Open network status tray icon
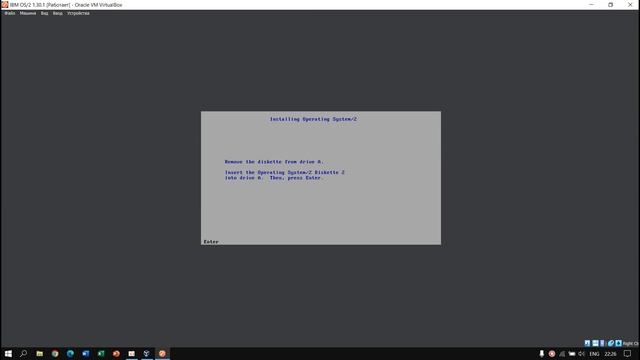640x360 pixels. [562, 354]
